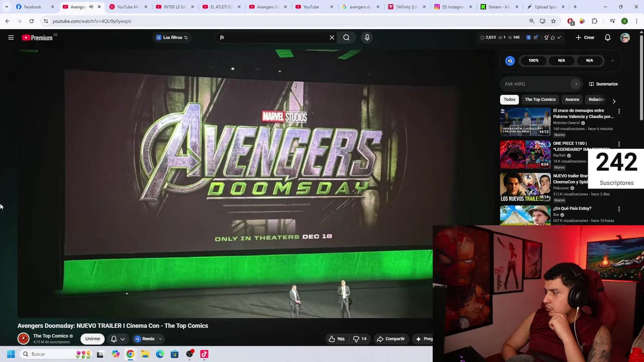Image resolution: width=644 pixels, height=362 pixels.
Task: Show more filter chips with right arrow
Action: click(x=614, y=101)
